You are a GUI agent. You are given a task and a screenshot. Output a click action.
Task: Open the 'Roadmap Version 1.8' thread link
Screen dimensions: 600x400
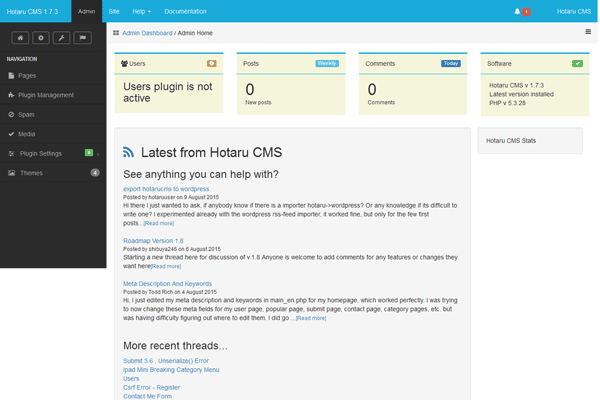coord(153,241)
